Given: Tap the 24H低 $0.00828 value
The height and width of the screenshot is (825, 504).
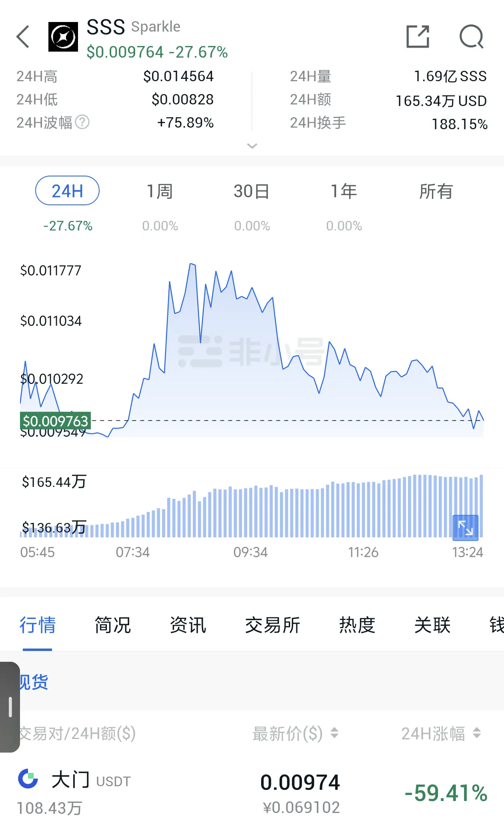Looking at the screenshot, I should coord(183,99).
